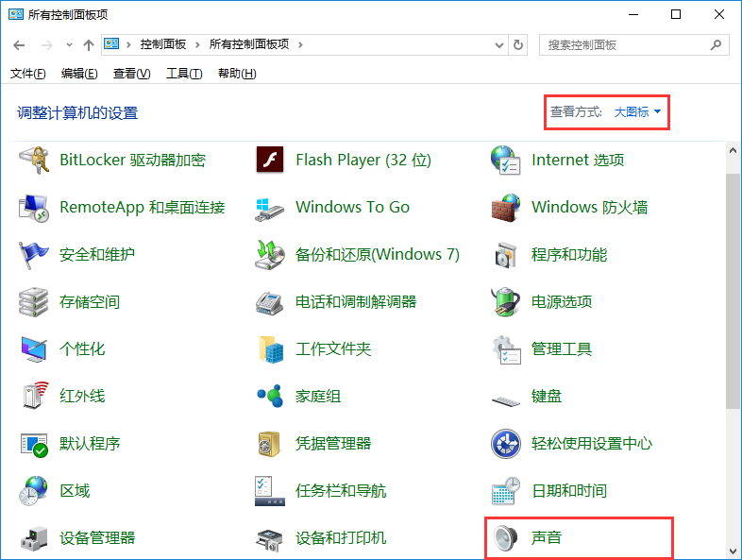Open the 声音 (Sound) speaker icon
Viewport: 742px width, 560px height.
pyautogui.click(x=506, y=538)
